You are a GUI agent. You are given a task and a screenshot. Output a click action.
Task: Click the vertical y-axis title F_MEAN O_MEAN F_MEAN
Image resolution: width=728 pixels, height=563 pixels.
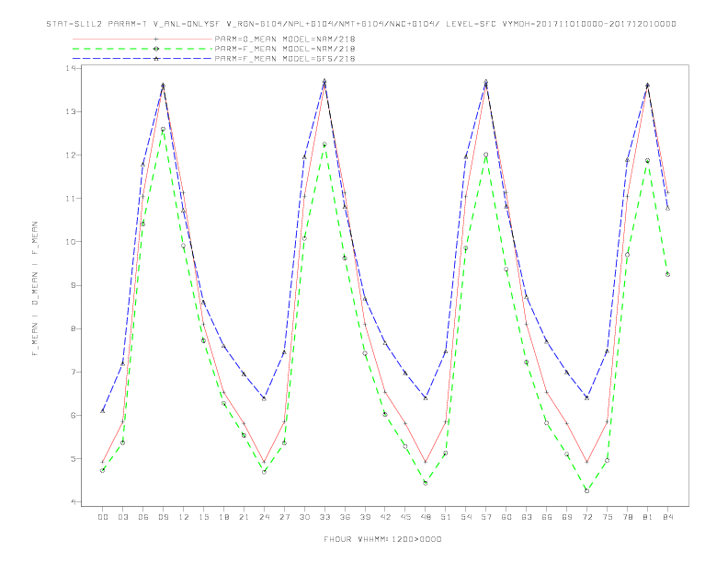[35, 289]
